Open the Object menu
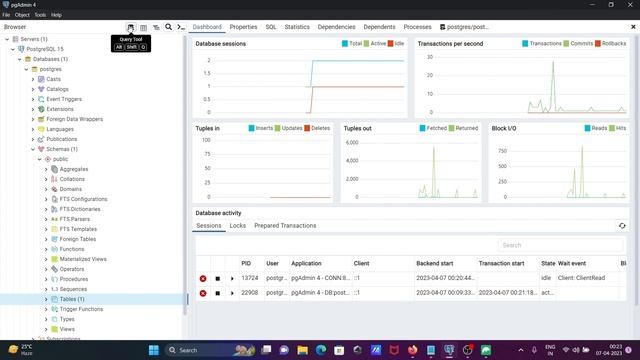The height and width of the screenshot is (360, 640). (22, 15)
